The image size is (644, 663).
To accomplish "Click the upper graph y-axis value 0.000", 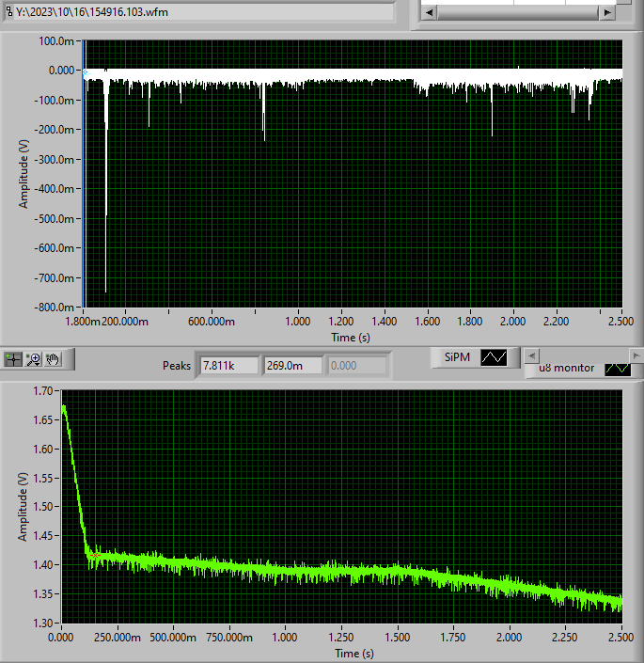I will 62,71.
